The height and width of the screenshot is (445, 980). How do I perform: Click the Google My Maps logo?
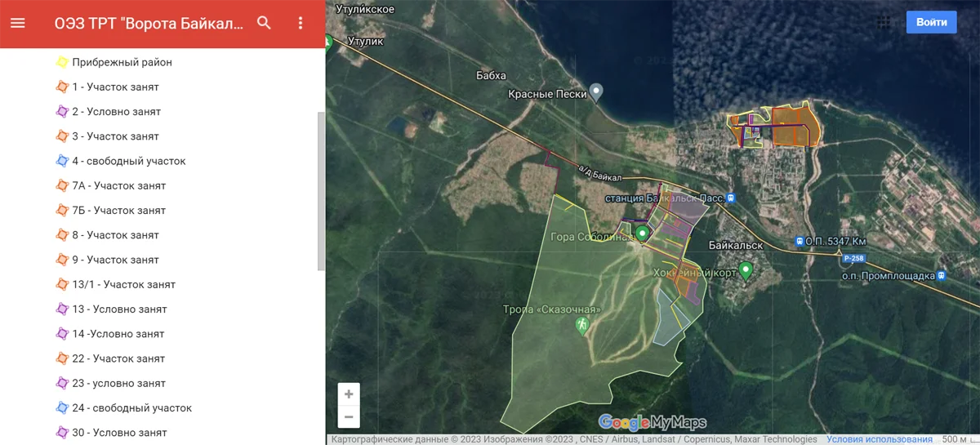(x=653, y=422)
